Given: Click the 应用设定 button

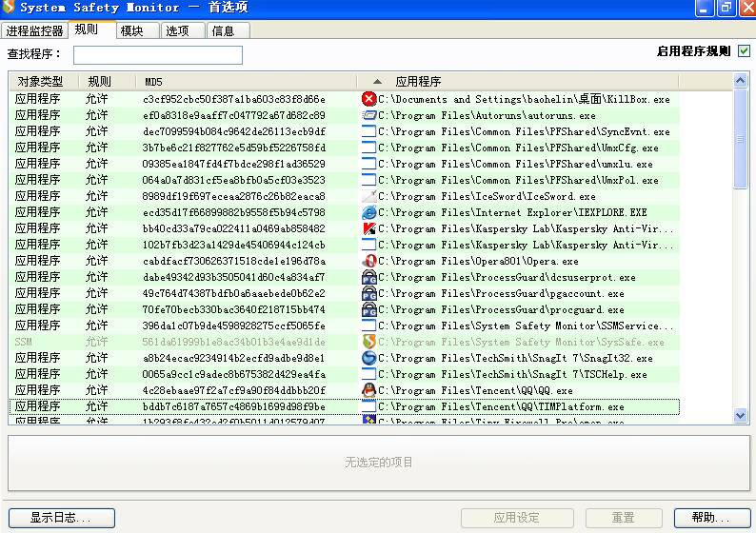Looking at the screenshot, I should [x=517, y=518].
